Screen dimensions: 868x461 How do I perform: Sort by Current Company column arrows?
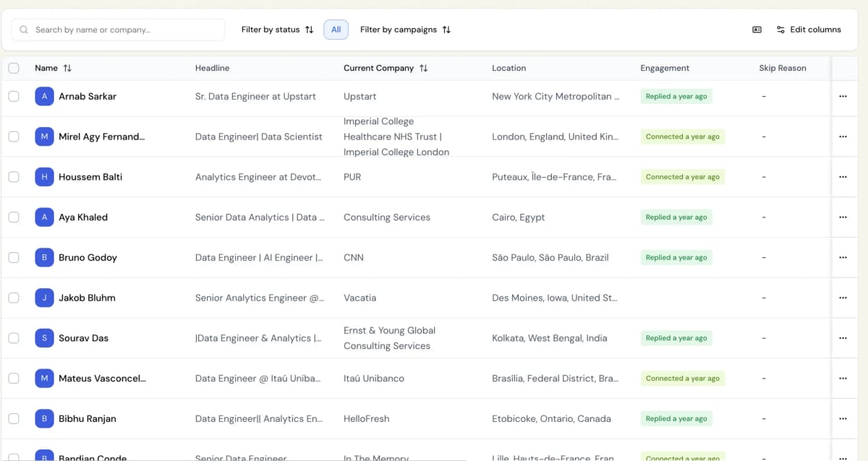424,68
